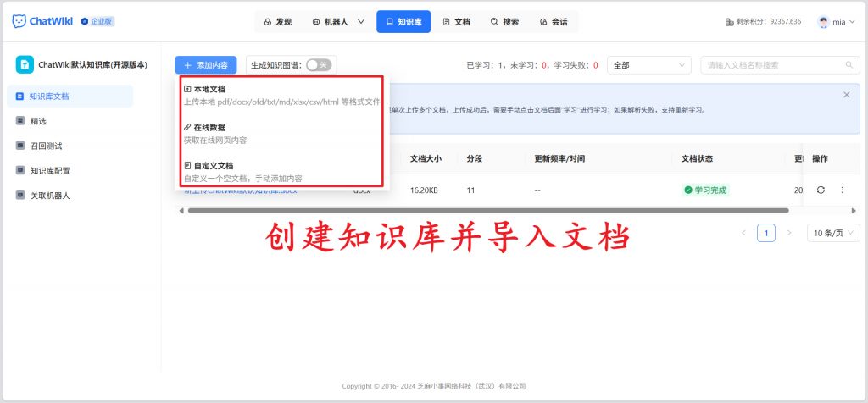Click the user avatar icon for mia
The height and width of the screenshot is (403, 868).
(823, 21)
